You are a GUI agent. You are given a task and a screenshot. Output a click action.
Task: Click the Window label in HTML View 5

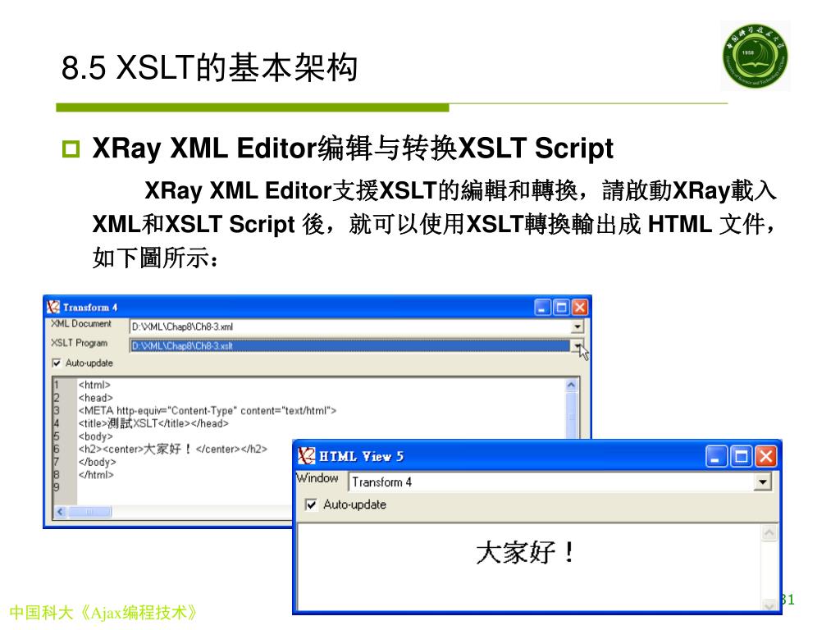[x=317, y=478]
